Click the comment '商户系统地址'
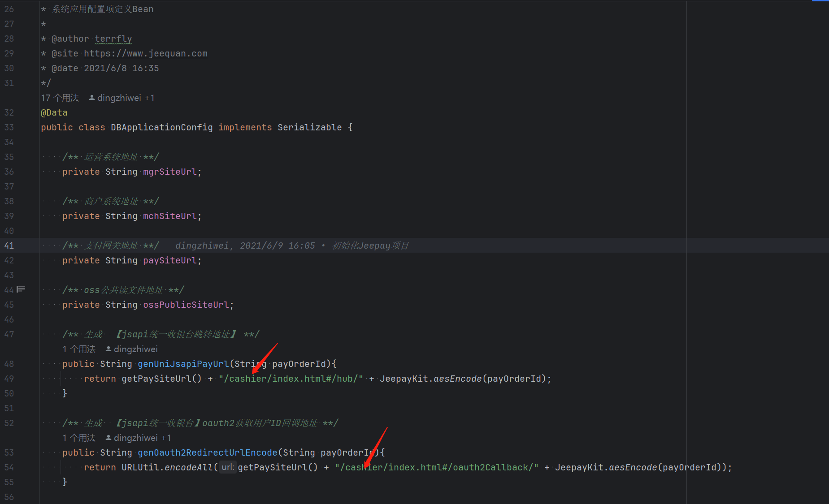The height and width of the screenshot is (504, 829). (x=111, y=201)
